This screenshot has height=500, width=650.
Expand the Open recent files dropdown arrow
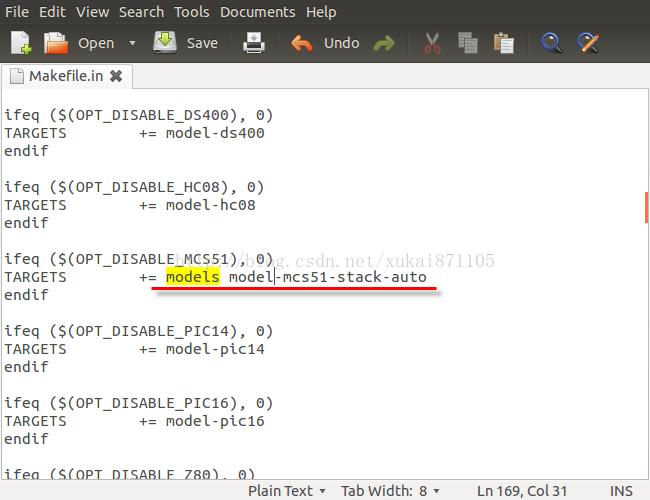pos(132,43)
